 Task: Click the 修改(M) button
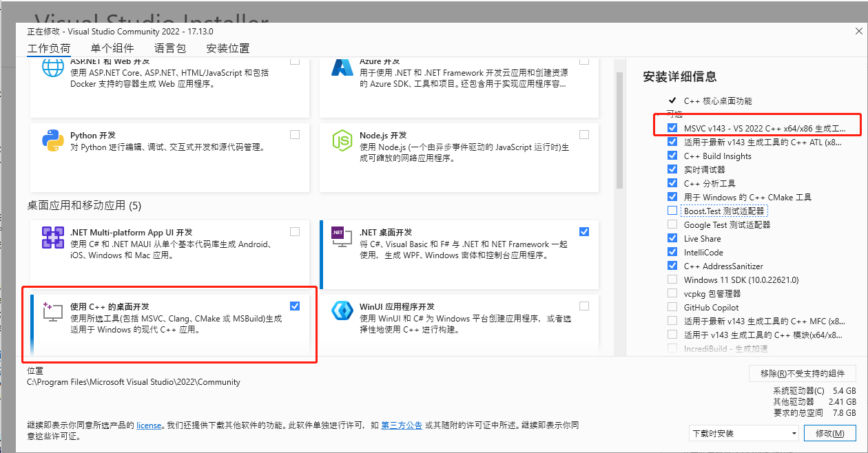pyautogui.click(x=829, y=433)
